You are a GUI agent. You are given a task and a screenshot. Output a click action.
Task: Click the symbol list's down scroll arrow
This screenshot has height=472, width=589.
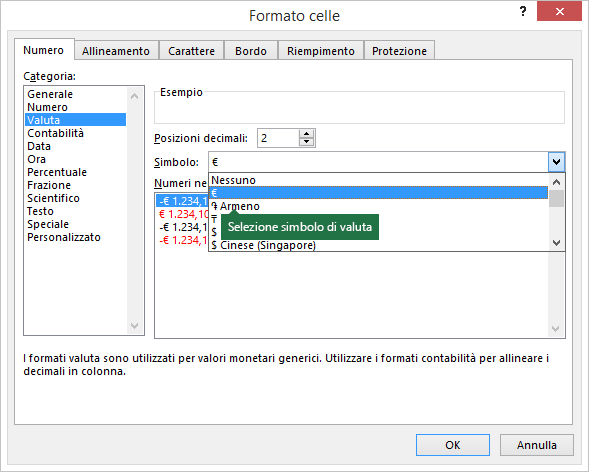556,243
